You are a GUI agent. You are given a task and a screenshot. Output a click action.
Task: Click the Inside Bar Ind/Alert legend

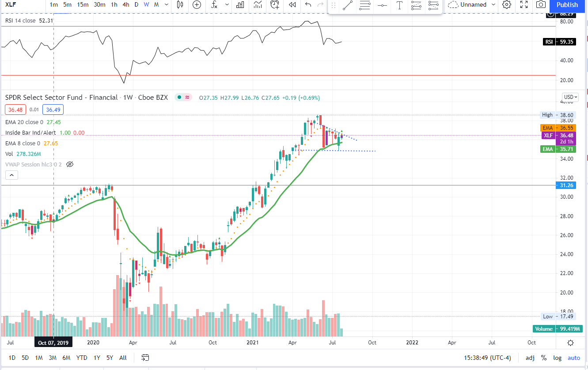tap(31, 133)
